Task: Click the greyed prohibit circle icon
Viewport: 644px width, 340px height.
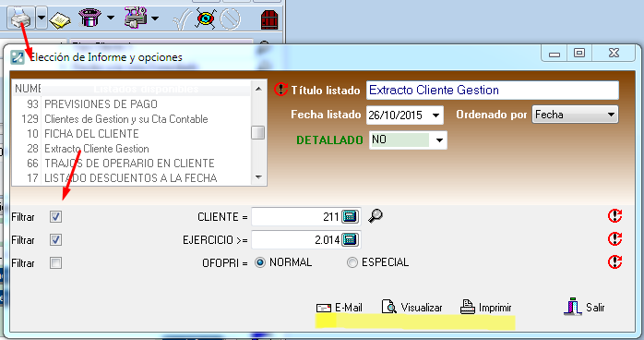Action: tap(230, 18)
